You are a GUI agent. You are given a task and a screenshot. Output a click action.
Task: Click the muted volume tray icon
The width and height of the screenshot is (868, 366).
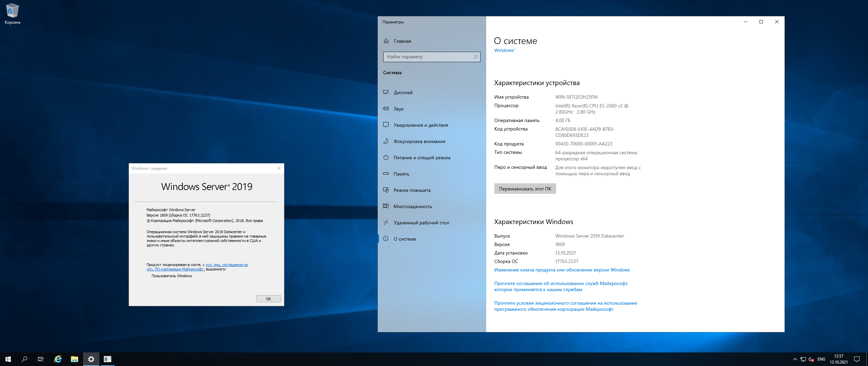[x=811, y=359]
